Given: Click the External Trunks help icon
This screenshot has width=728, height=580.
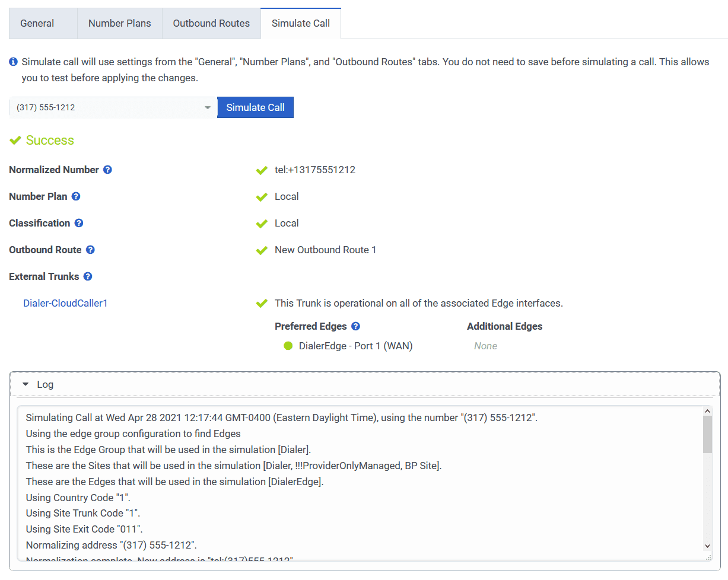Looking at the screenshot, I should [x=88, y=276].
